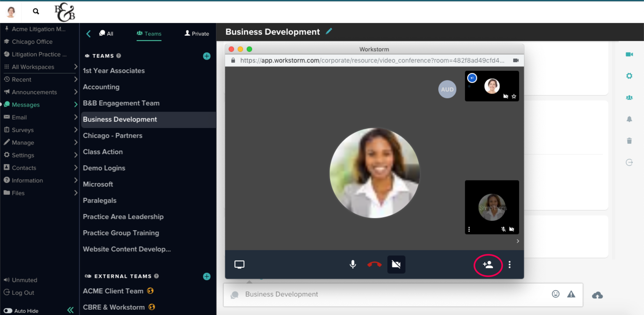Invite people to the video call
644x315 pixels.
click(488, 265)
